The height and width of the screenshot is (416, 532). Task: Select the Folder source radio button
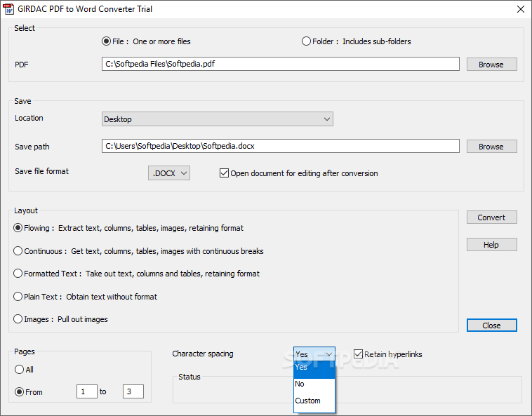coord(306,41)
